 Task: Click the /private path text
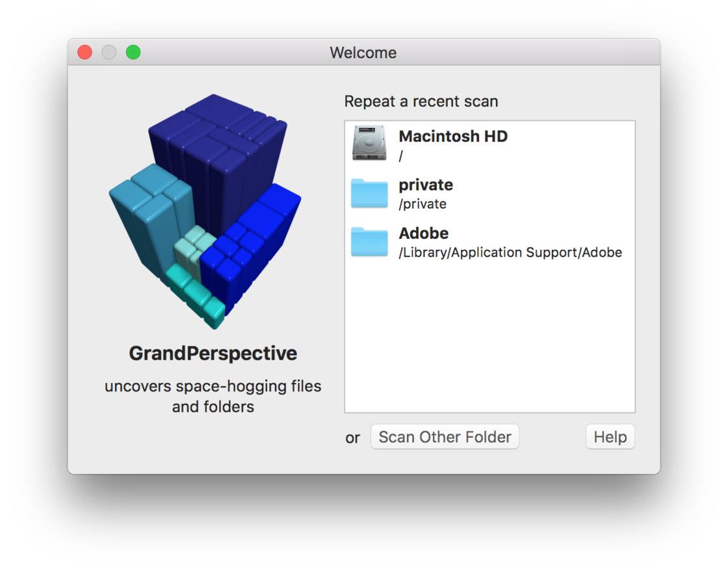[422, 204]
